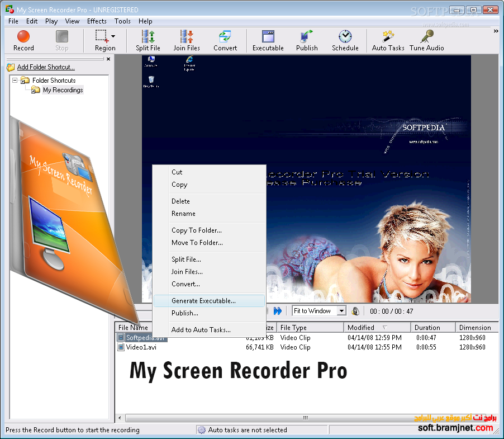Click the Add Folder Shortcut folder icon

tap(11, 67)
